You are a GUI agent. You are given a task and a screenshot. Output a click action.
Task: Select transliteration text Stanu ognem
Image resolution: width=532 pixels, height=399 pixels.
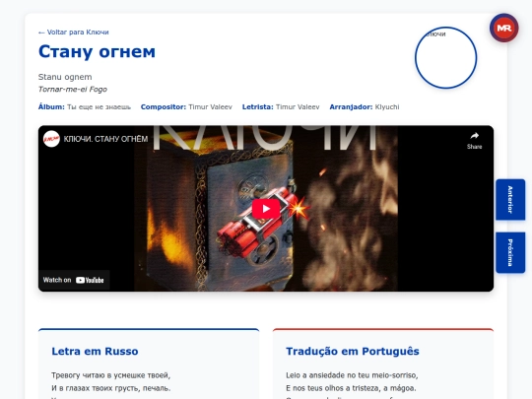coord(65,77)
